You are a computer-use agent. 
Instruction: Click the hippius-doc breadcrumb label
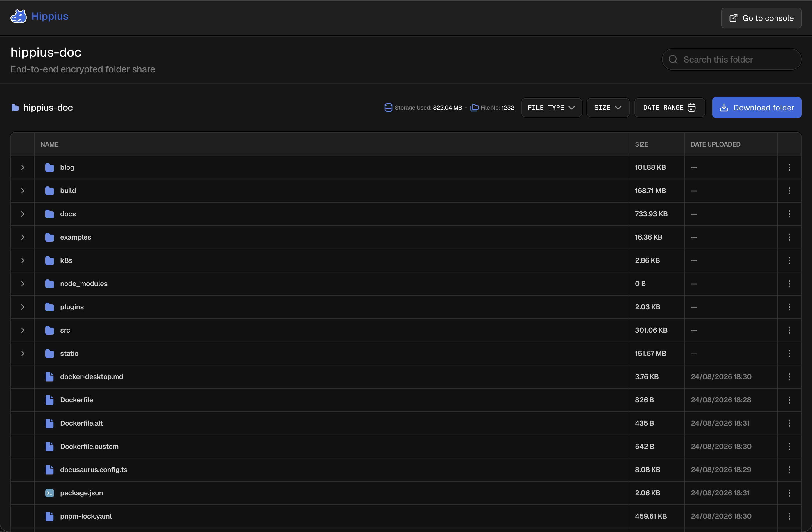[x=48, y=108]
